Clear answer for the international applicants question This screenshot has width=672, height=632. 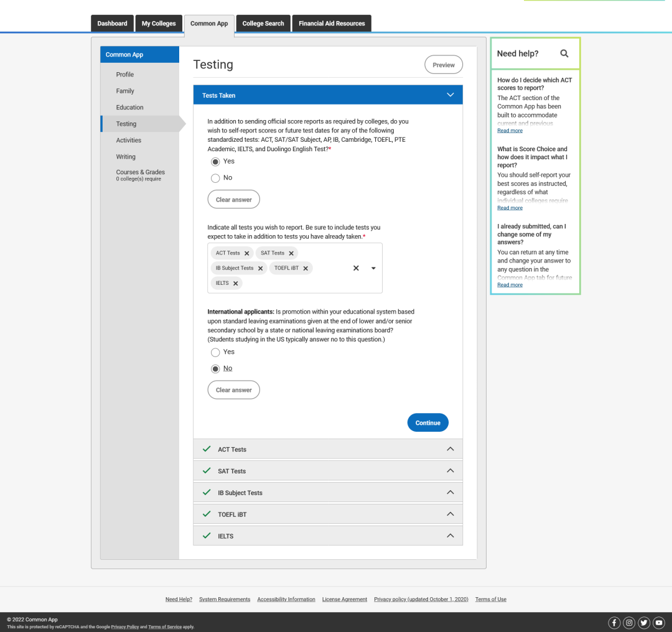click(x=233, y=390)
